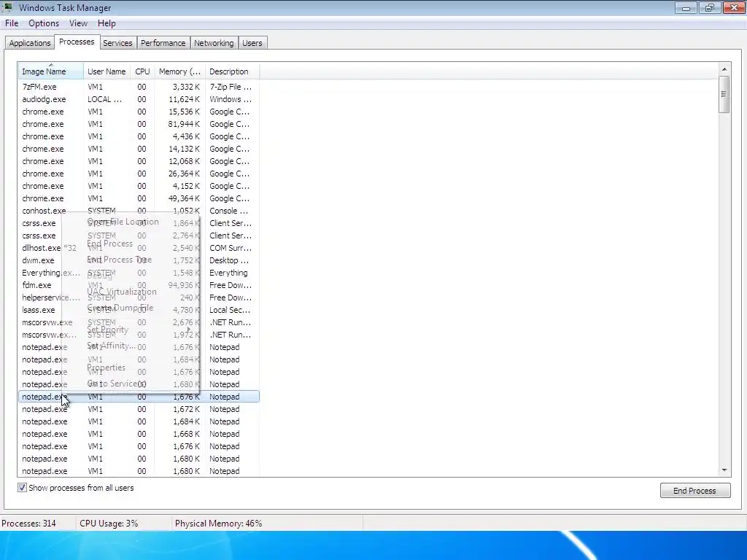747x560 pixels.
Task: Click CPU Usage: 3% in status bar
Action: click(109, 524)
